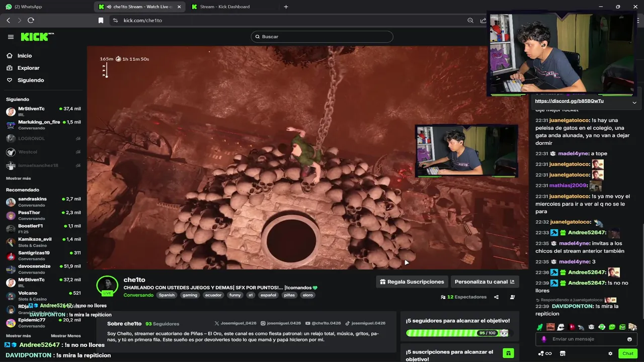Image resolution: width=644 pixels, height=362 pixels.
Task: Click the share stream icon
Action: 496,297
